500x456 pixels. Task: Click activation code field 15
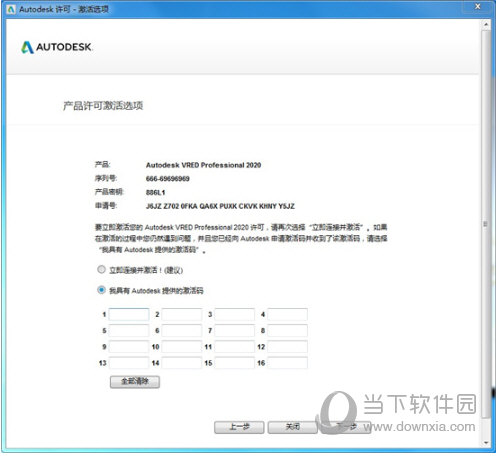(235, 363)
